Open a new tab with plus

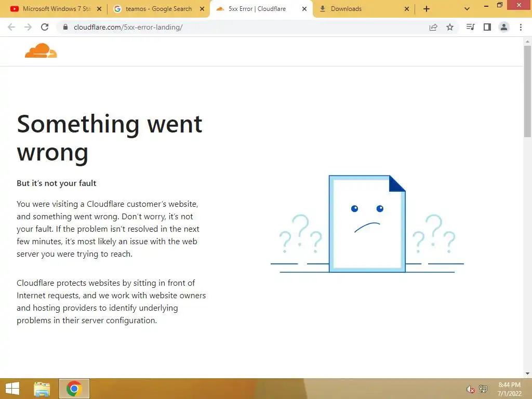coord(427,9)
